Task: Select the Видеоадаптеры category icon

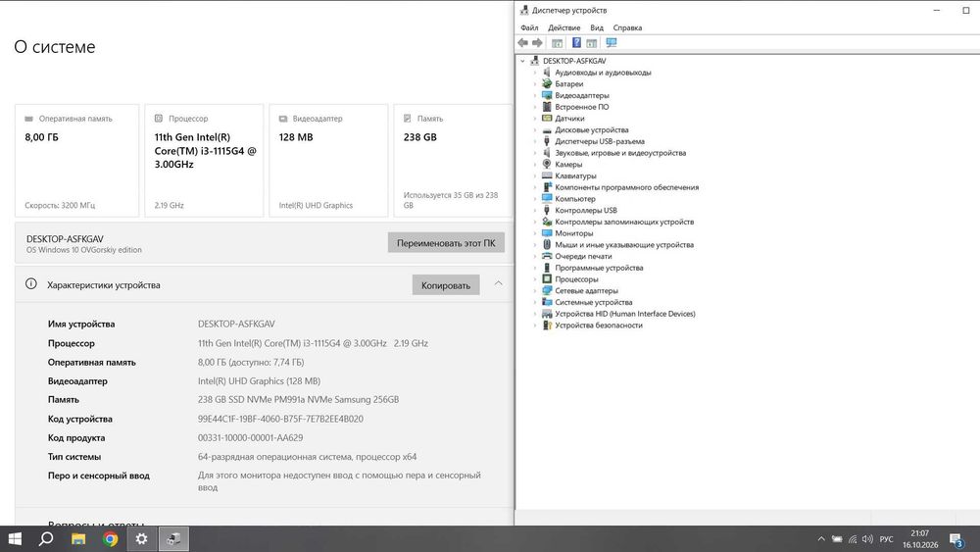Action: point(547,95)
